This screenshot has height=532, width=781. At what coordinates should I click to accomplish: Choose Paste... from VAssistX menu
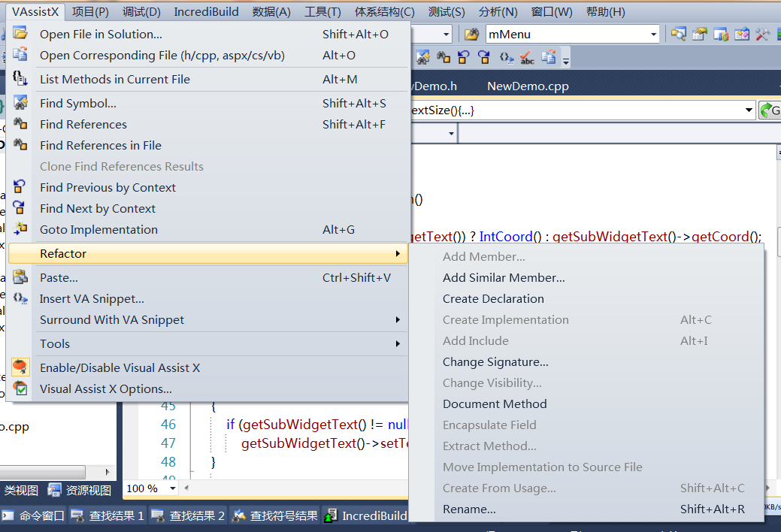tap(59, 277)
